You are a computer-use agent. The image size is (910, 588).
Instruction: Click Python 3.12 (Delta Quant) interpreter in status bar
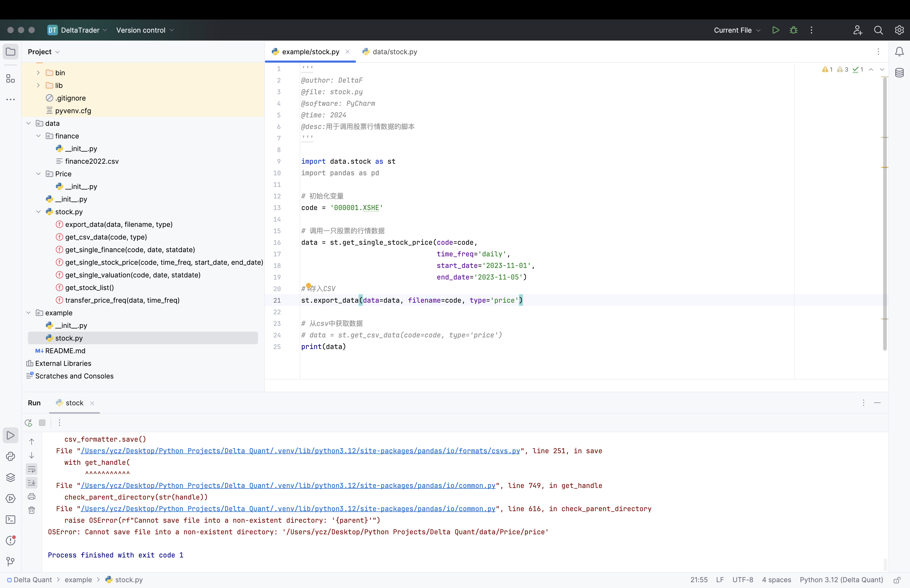841,580
